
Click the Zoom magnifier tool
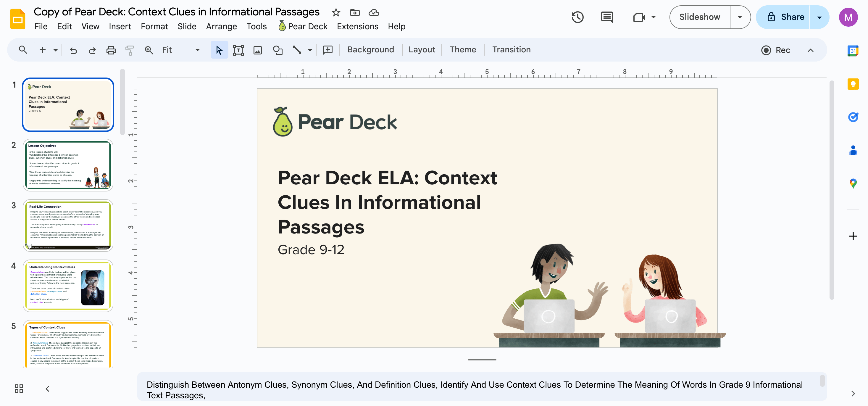click(x=149, y=50)
